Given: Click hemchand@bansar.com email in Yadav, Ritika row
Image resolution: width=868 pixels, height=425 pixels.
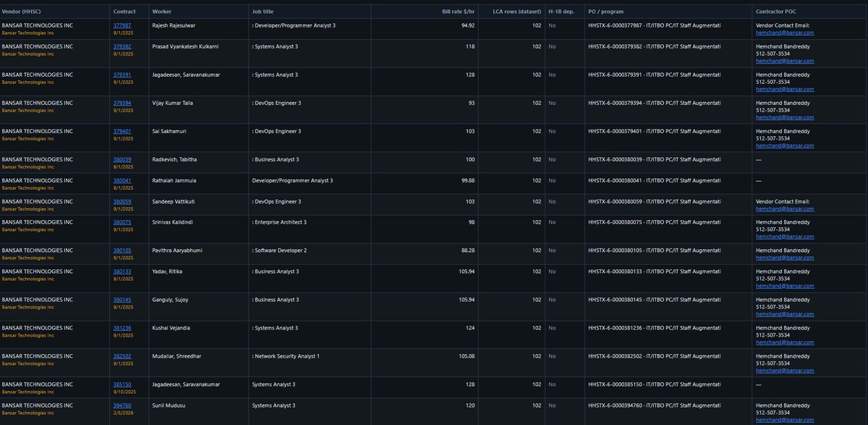Looking at the screenshot, I should pos(785,286).
